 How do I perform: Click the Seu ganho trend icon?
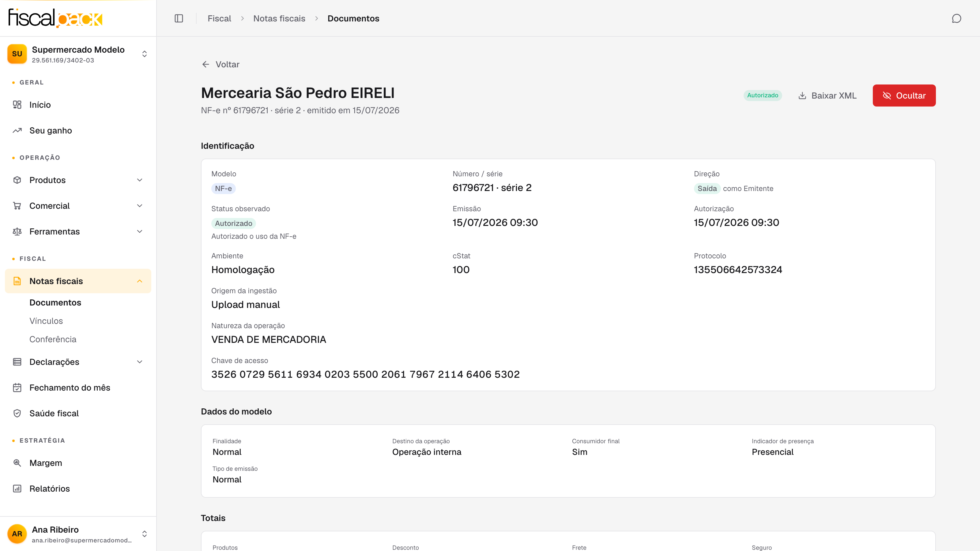pos(17,130)
